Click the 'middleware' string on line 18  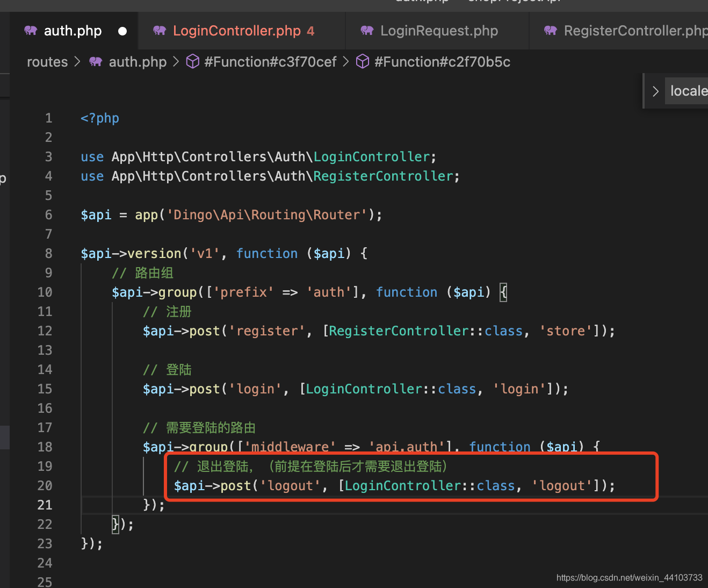(290, 447)
